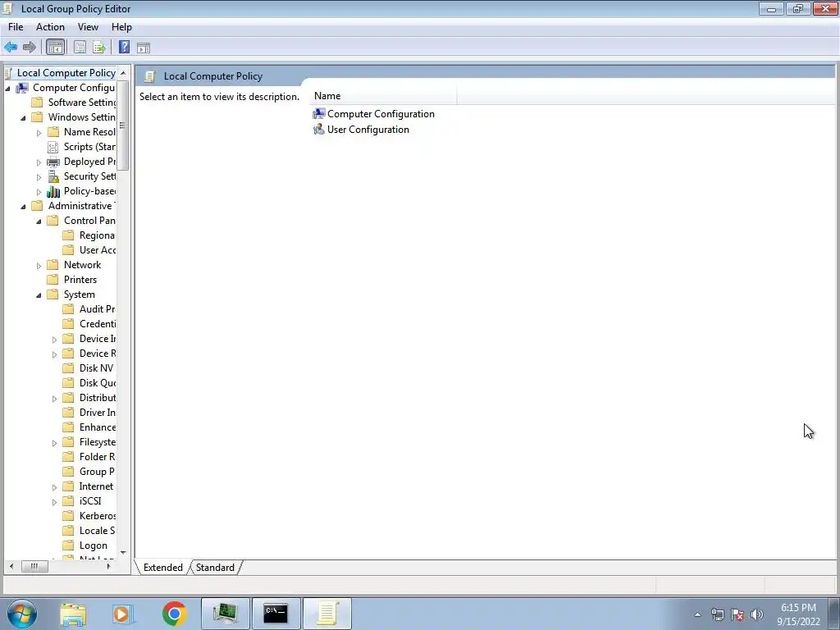Click the Scripts (Startup) tree icon
Image resolution: width=840 pixels, height=630 pixels.
tap(53, 147)
